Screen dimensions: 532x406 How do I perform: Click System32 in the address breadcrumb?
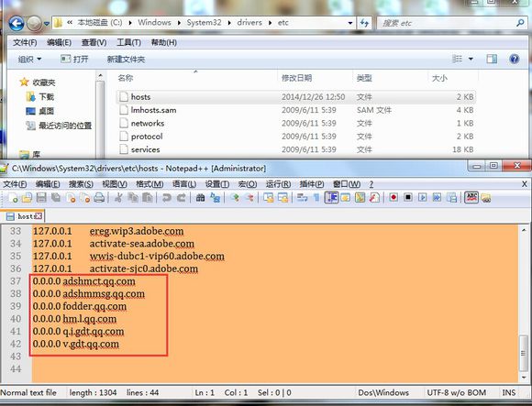[204, 23]
